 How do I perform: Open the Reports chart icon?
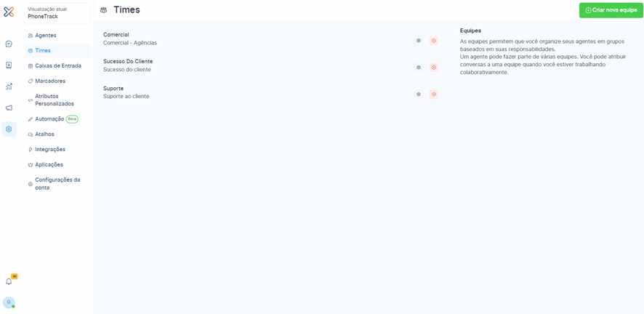coord(9,86)
